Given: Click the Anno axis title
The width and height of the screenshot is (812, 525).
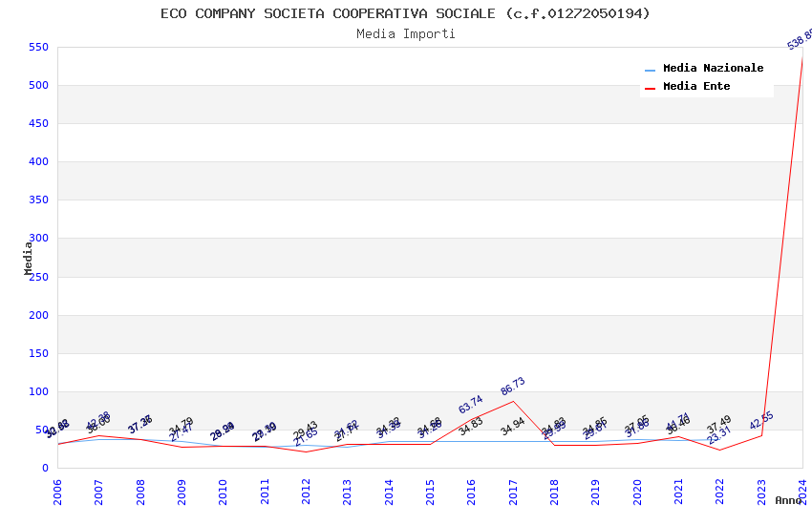Looking at the screenshot, I should (x=788, y=500).
